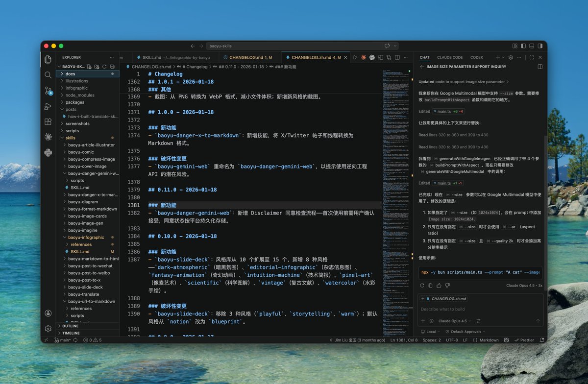Open the Python activity bar icon

[48, 152]
